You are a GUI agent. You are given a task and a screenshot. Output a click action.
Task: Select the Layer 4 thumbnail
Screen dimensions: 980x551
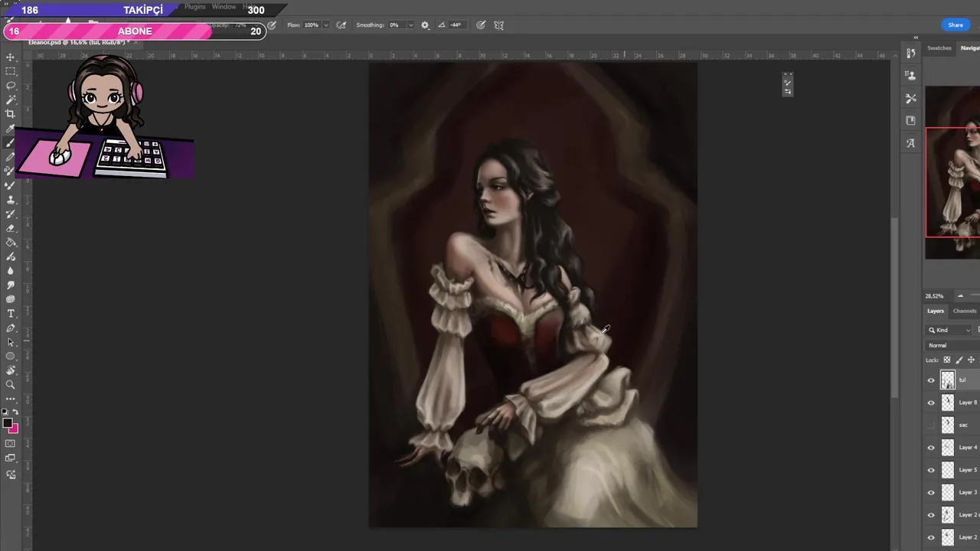click(x=948, y=448)
